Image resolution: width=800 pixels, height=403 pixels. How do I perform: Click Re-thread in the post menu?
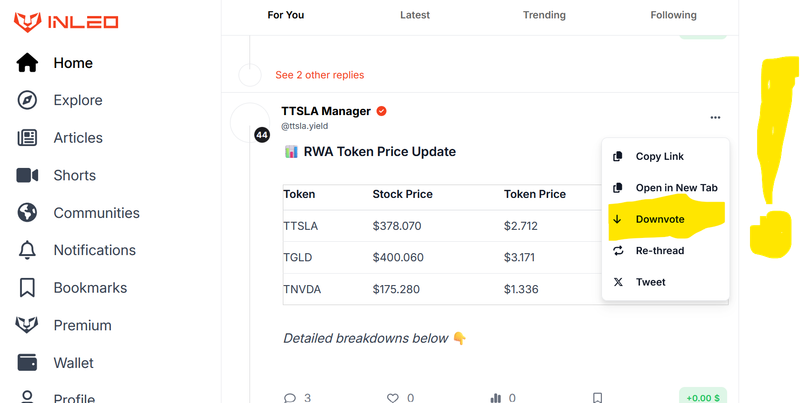point(659,250)
